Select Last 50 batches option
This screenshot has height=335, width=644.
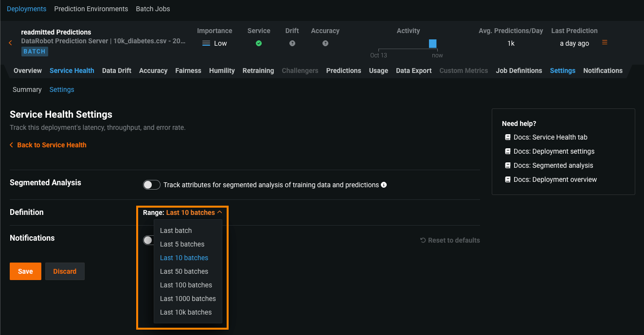(184, 271)
